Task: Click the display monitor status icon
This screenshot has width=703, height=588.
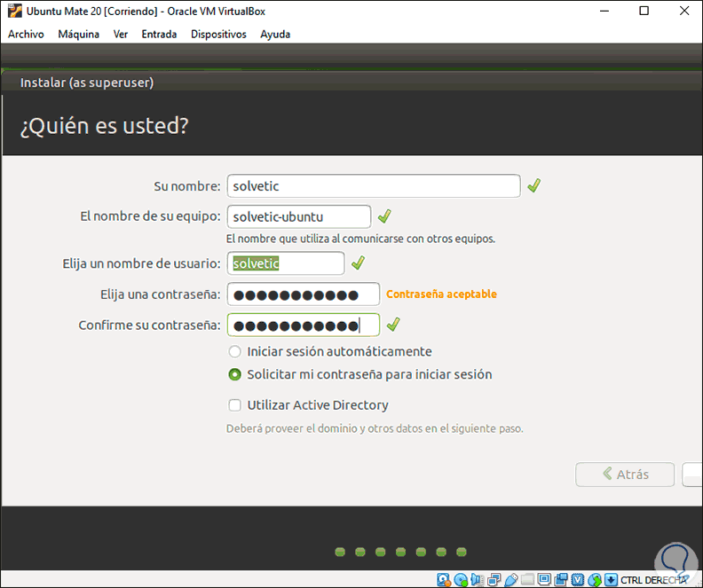Action: [544, 579]
